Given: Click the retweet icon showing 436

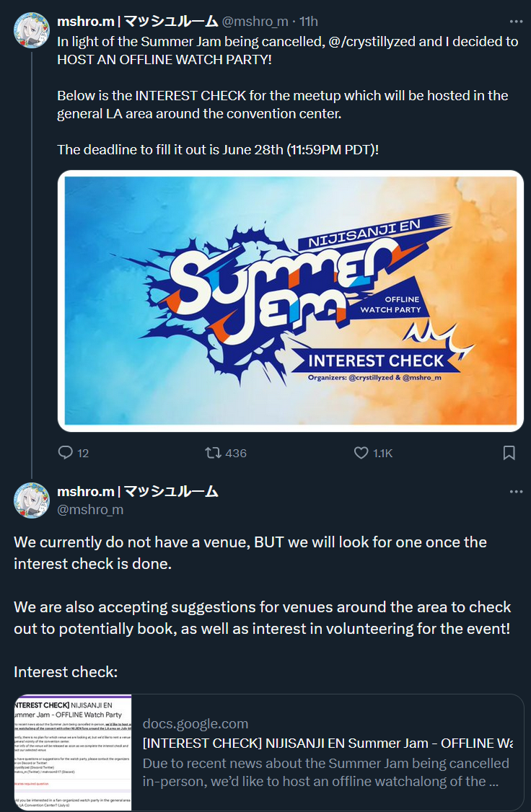Looking at the screenshot, I should [212, 453].
